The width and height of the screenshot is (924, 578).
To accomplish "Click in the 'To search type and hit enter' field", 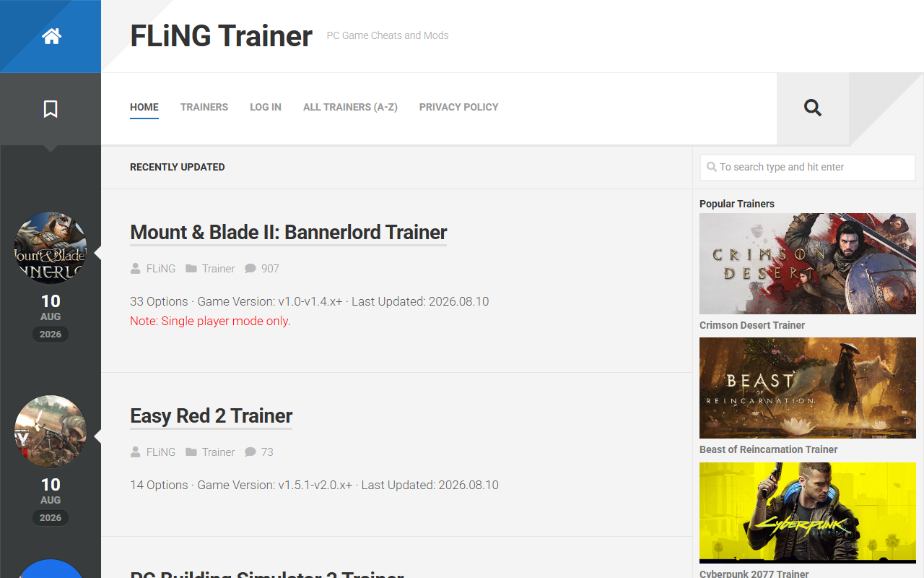I will click(x=808, y=167).
